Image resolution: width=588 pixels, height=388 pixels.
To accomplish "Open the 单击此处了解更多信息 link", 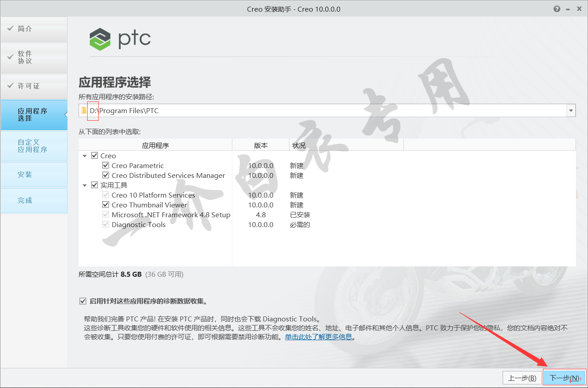I will (319, 337).
